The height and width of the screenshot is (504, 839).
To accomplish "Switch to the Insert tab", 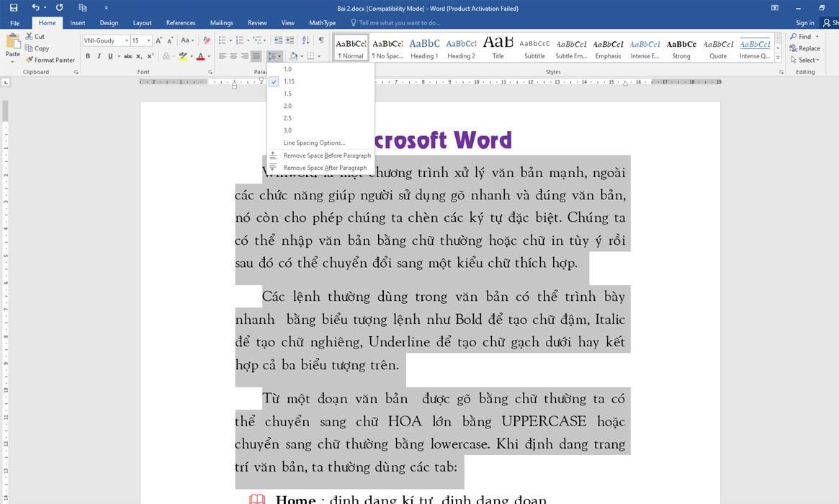I will point(78,23).
